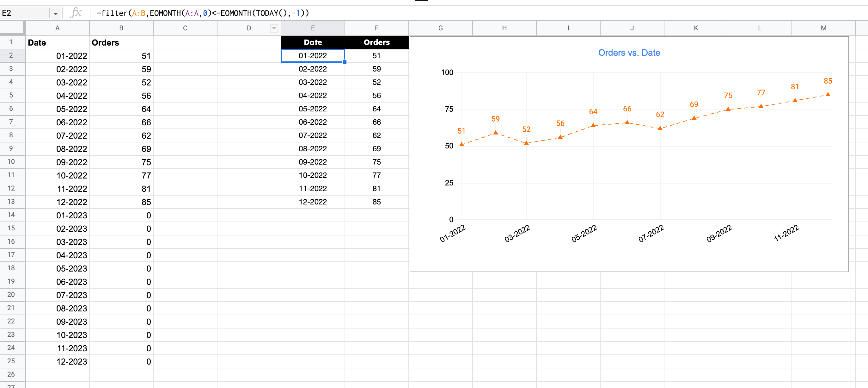Click the Name box showing E2
This screenshot has height=388, width=868.
pos(25,13)
